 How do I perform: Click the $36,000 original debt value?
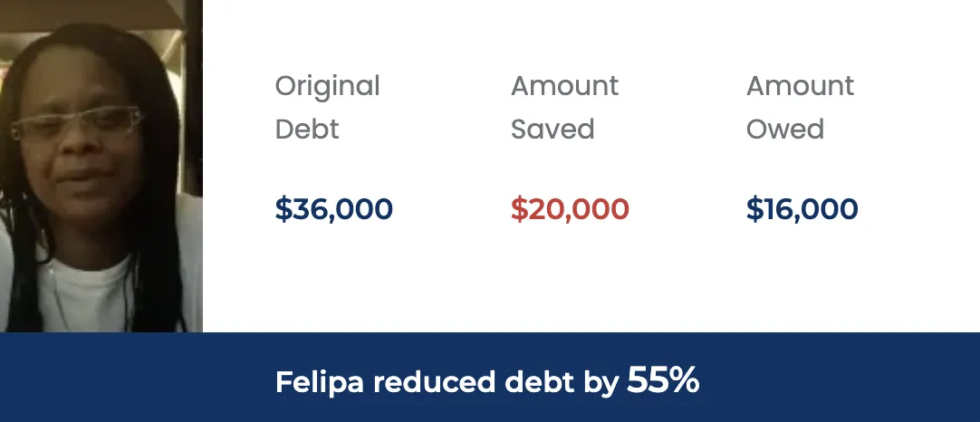point(333,209)
